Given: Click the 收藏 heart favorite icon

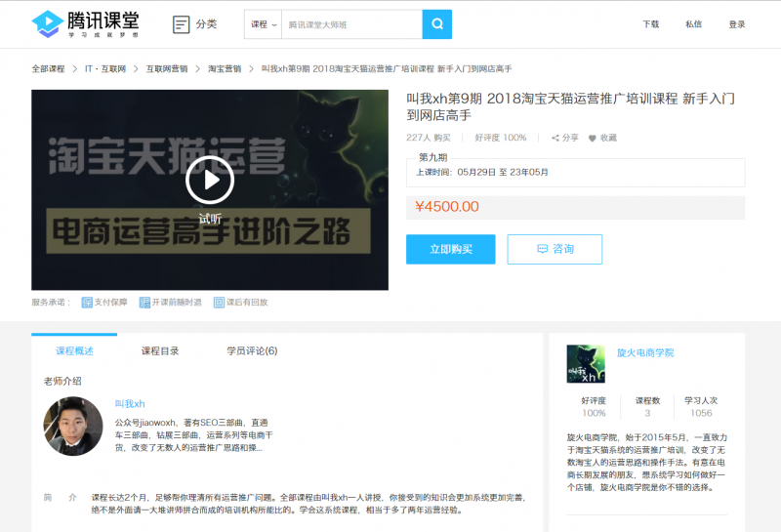Looking at the screenshot, I should [593, 138].
